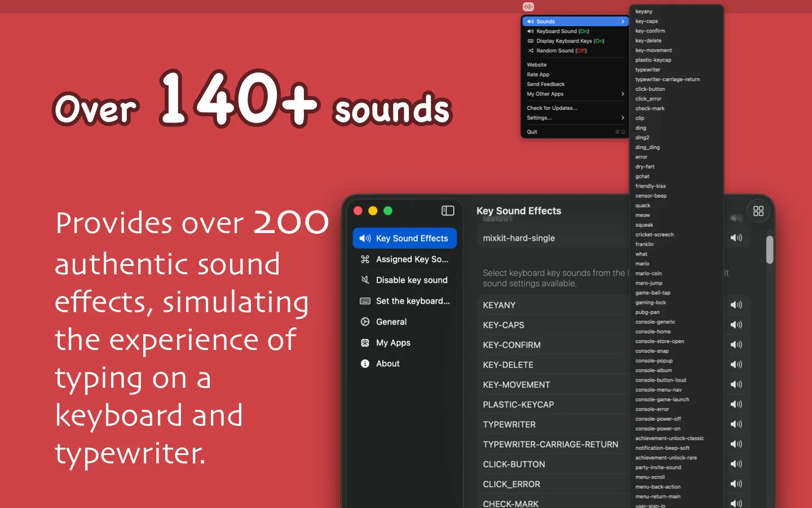Open General in the sidebar
Viewport: 812px width, 508px height.
pos(405,322)
